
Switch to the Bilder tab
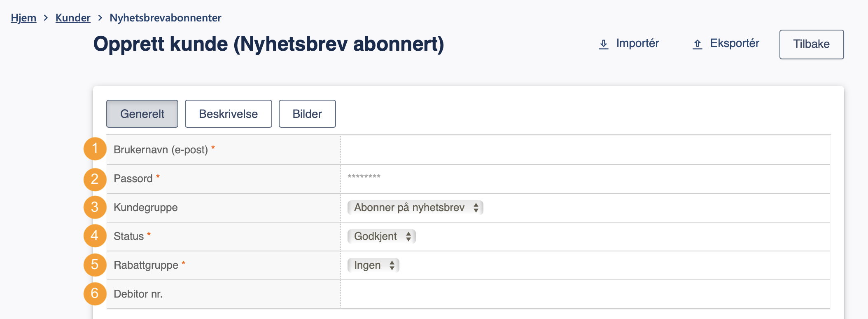coord(307,114)
